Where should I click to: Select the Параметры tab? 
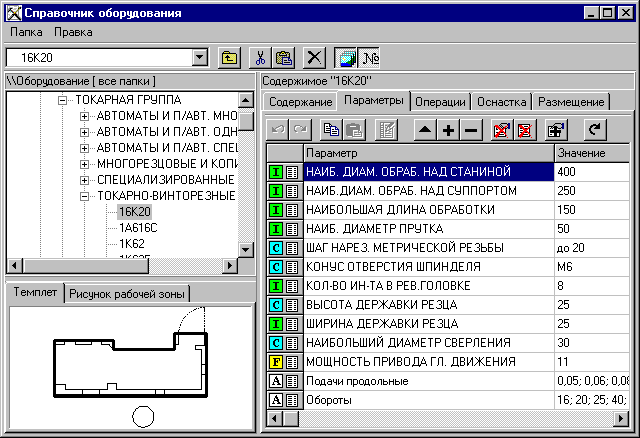click(x=373, y=100)
